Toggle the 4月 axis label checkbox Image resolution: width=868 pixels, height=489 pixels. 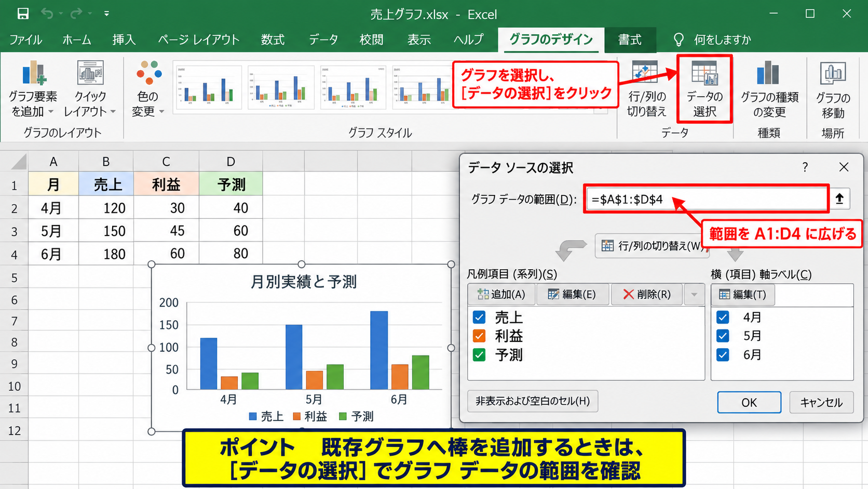(x=723, y=317)
